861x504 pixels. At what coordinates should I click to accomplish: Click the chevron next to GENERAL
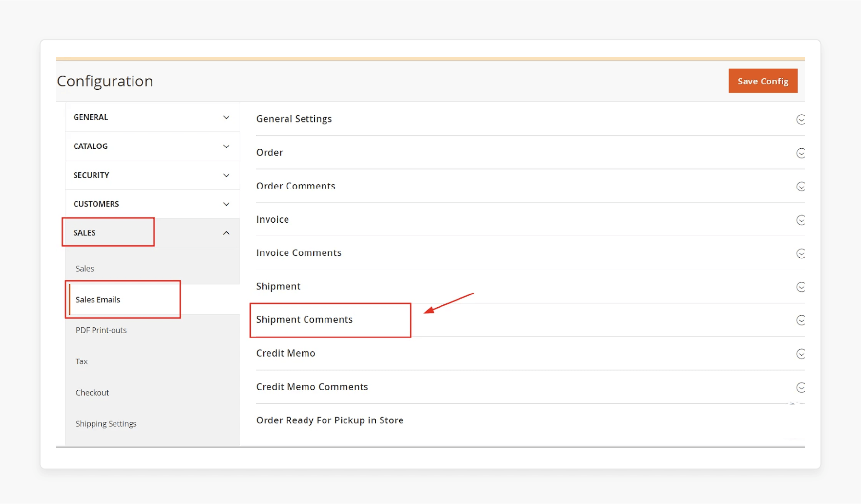pyautogui.click(x=226, y=118)
